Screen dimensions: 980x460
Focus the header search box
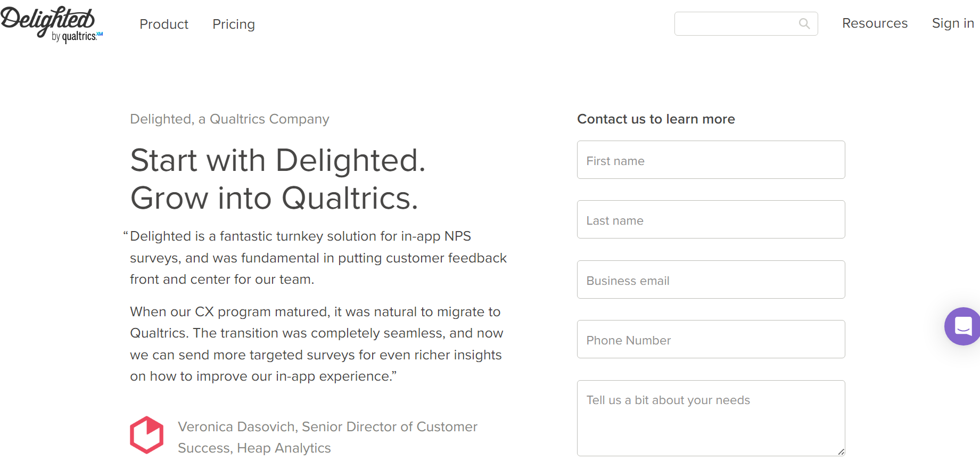click(735, 24)
